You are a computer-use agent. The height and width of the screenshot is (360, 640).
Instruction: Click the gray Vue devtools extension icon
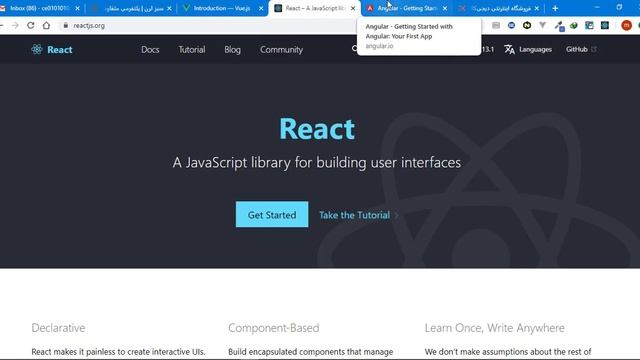(542, 25)
